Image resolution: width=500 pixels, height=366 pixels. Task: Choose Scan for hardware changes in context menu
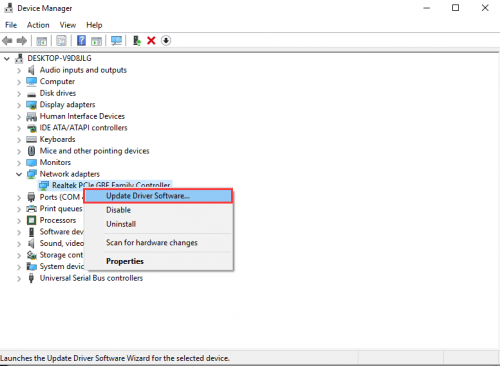coord(158,243)
